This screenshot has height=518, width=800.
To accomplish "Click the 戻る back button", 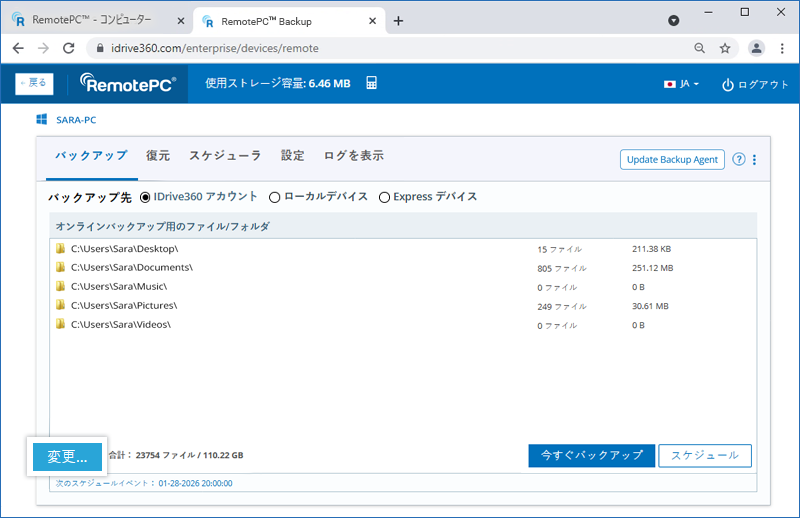I will [34, 84].
